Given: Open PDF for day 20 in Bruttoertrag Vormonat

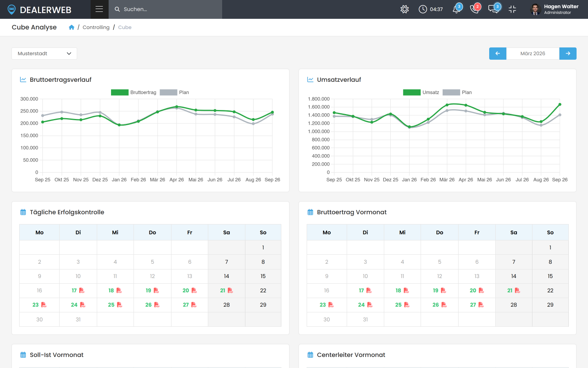Looking at the screenshot, I should click(481, 291).
